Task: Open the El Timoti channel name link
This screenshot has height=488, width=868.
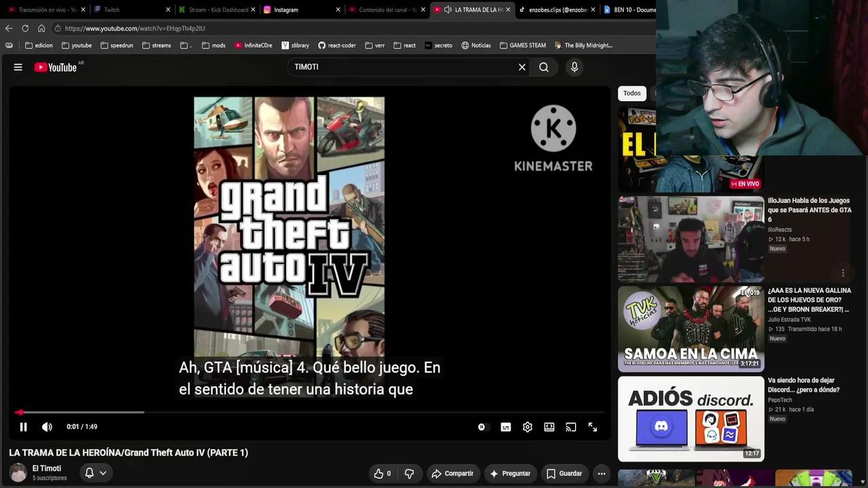Action: point(47,468)
